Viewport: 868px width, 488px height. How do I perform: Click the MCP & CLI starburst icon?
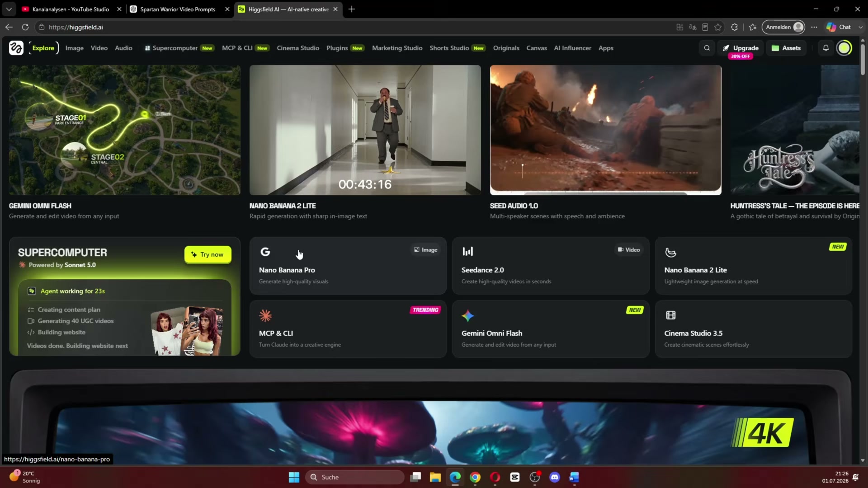[x=265, y=315]
